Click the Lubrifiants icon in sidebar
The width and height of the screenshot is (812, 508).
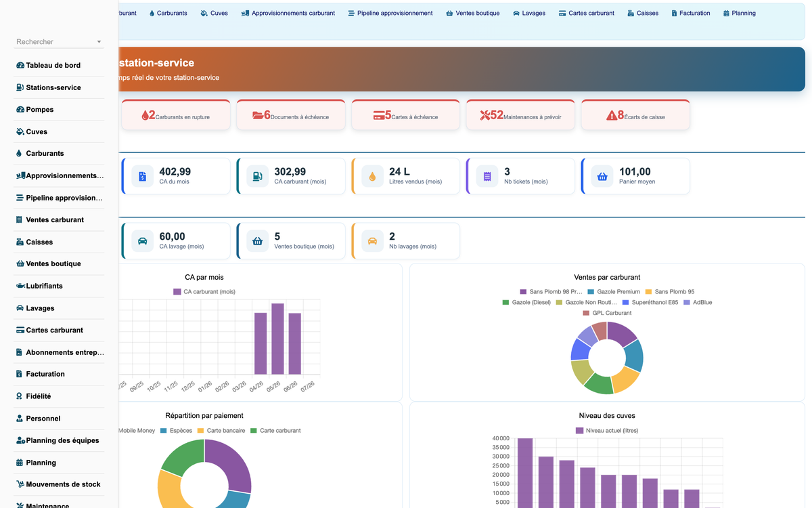[20, 286]
